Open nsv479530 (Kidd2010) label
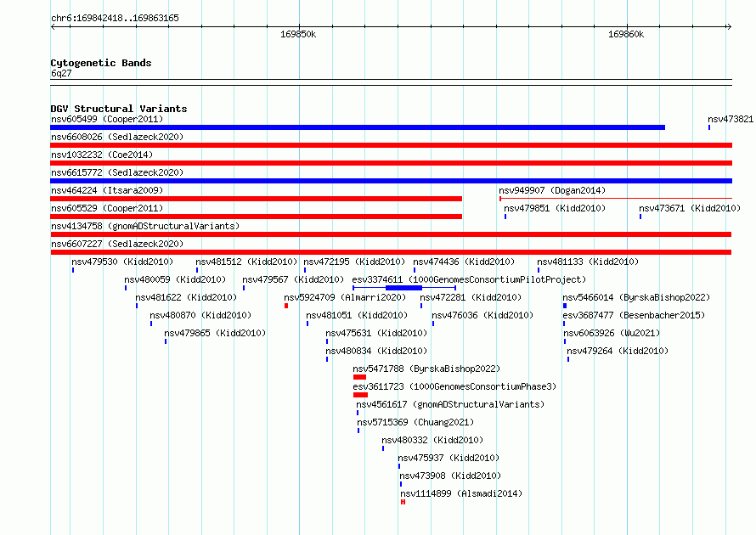This screenshot has width=756, height=535. [x=122, y=262]
